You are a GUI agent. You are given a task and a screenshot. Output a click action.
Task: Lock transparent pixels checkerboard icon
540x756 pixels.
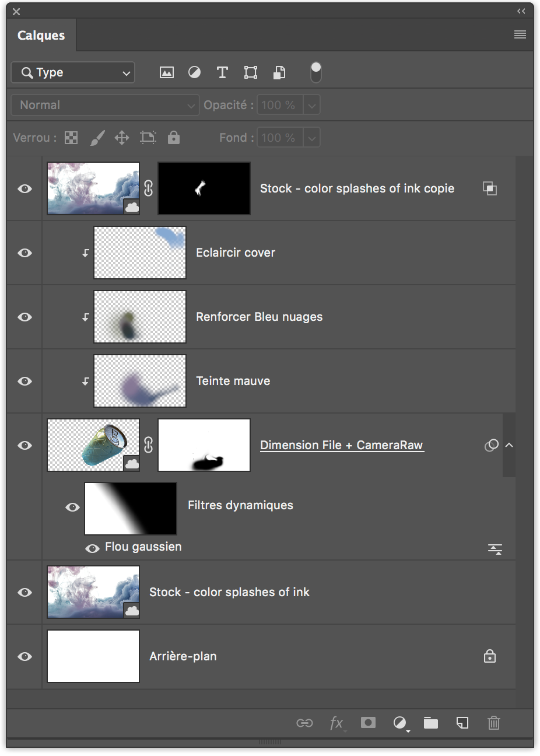[71, 138]
